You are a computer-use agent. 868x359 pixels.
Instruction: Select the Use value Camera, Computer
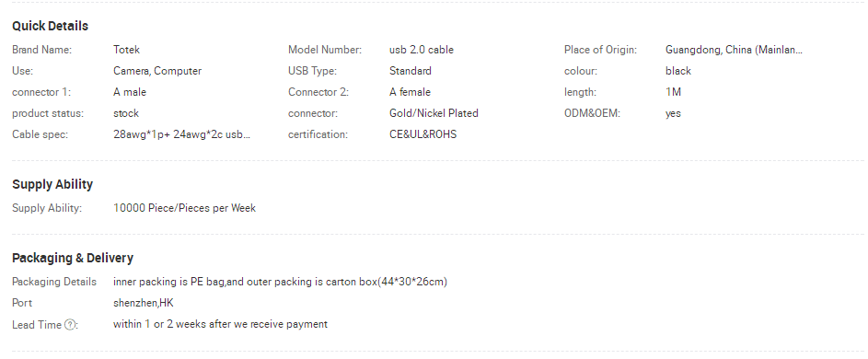click(157, 71)
